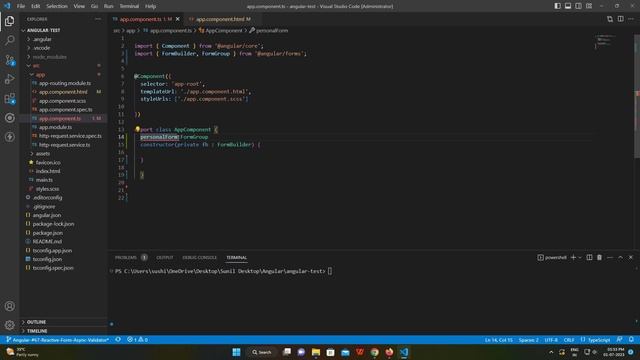640x360 pixels.
Task: Open Chrome from the taskbar
Action: coord(374,352)
